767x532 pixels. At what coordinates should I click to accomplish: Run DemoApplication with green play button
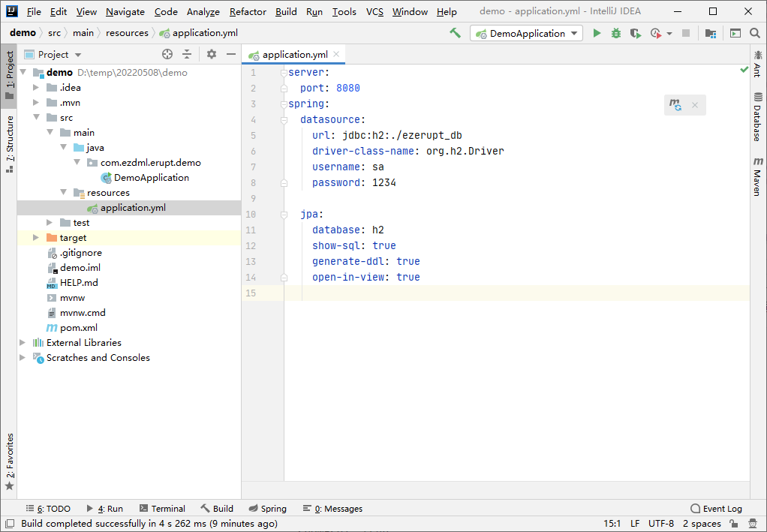(597, 33)
